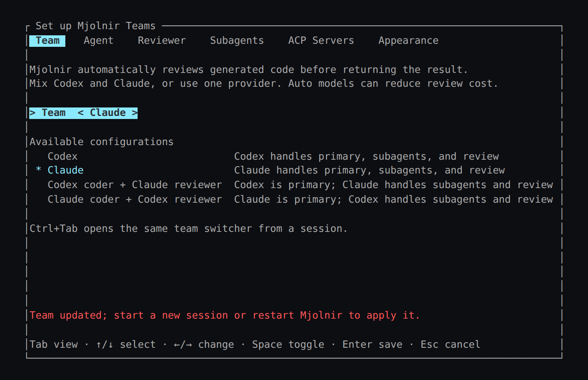Select the Subagents tab
The height and width of the screenshot is (380, 588).
[x=237, y=41]
